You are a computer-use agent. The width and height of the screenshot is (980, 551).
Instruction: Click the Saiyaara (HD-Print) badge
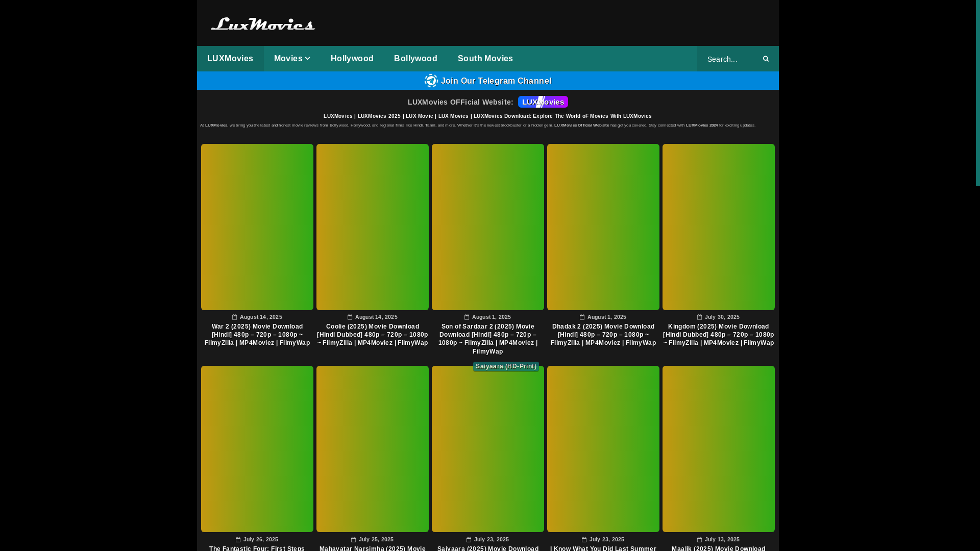point(506,366)
